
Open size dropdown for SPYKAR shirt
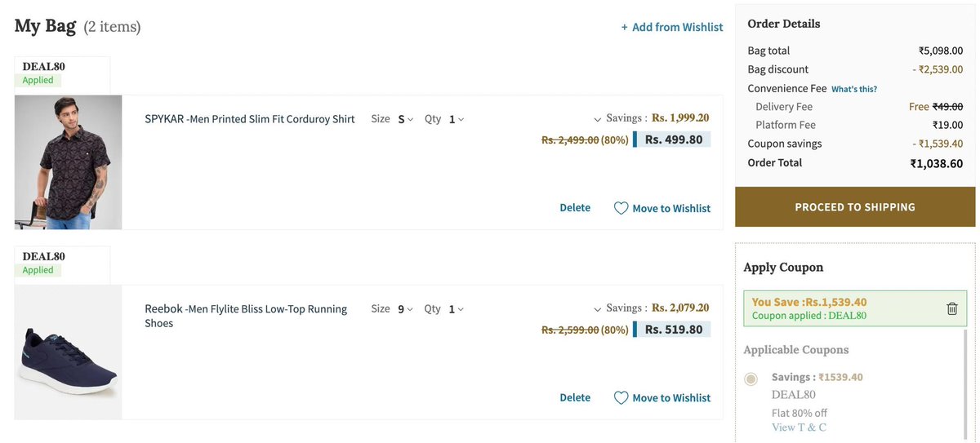405,119
